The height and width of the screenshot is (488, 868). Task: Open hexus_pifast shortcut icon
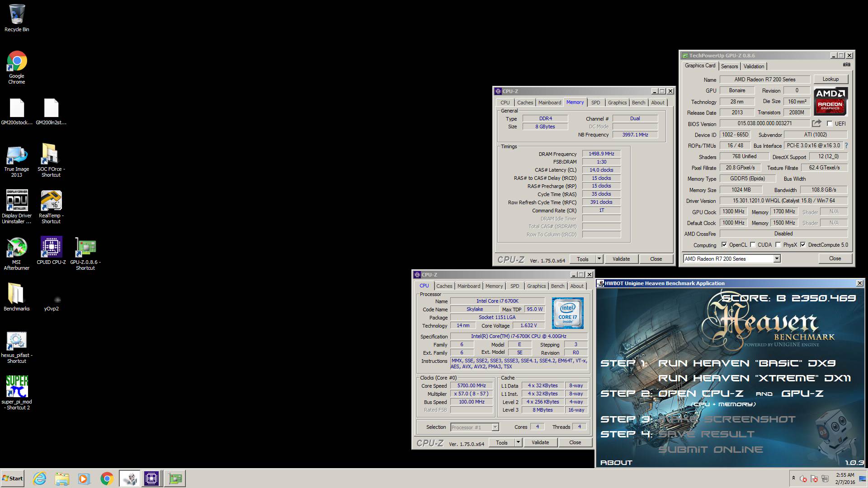[17, 348]
